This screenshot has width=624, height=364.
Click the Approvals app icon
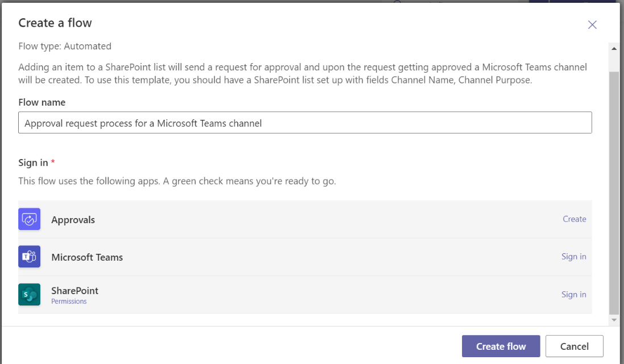[x=29, y=219]
